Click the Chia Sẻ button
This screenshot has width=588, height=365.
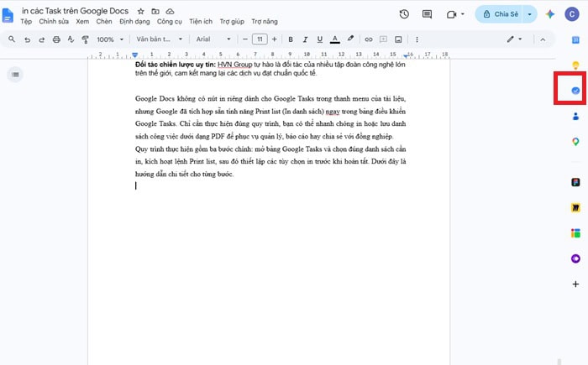tap(501, 14)
